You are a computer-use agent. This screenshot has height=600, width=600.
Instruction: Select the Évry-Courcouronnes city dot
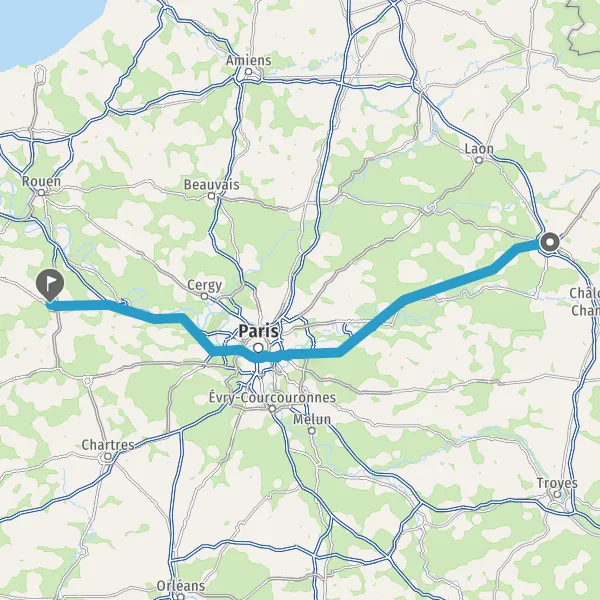272,409
